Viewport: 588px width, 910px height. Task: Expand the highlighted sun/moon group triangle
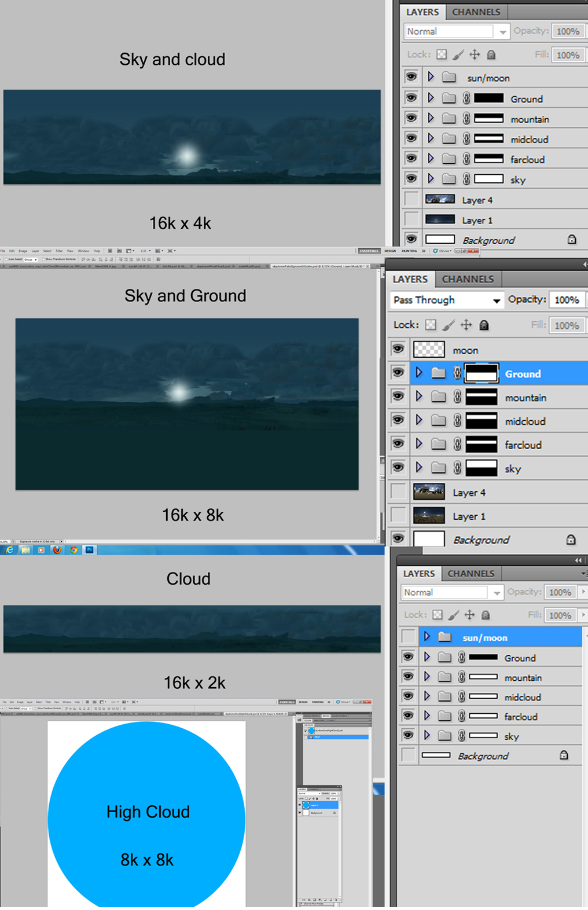pos(427,637)
